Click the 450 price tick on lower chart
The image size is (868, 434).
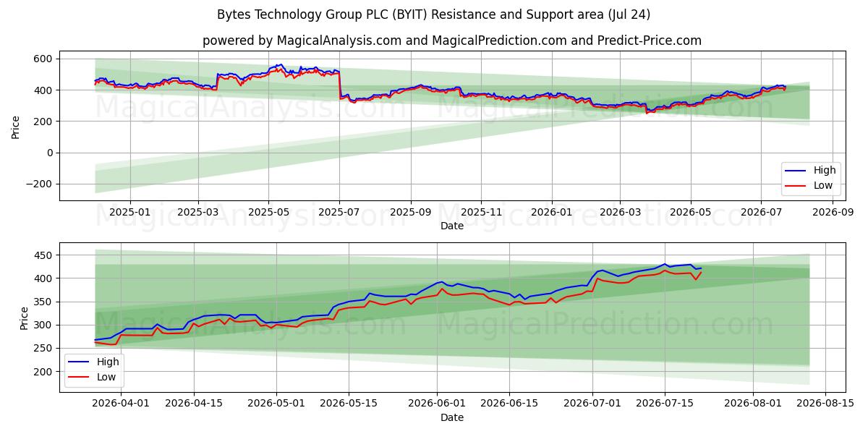(x=42, y=255)
